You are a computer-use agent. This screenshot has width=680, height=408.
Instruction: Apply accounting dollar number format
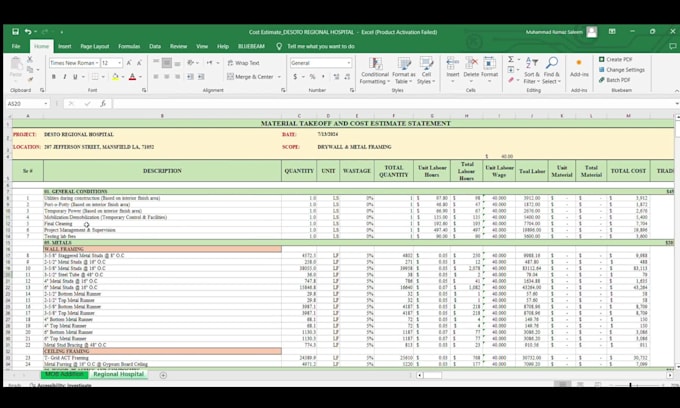coord(295,77)
